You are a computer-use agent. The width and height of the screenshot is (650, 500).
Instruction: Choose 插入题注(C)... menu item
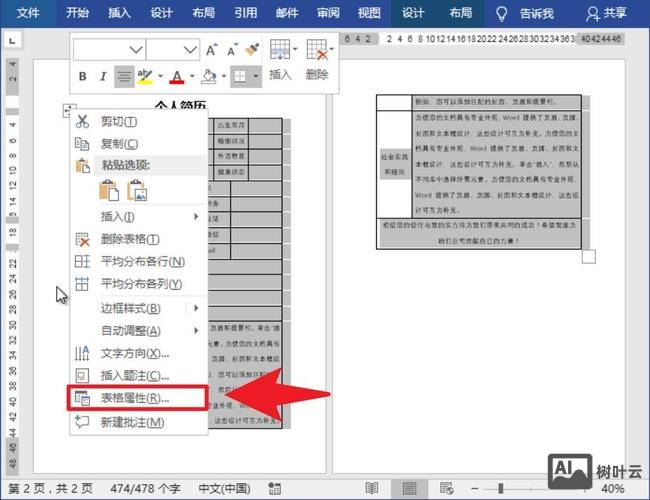(139, 376)
